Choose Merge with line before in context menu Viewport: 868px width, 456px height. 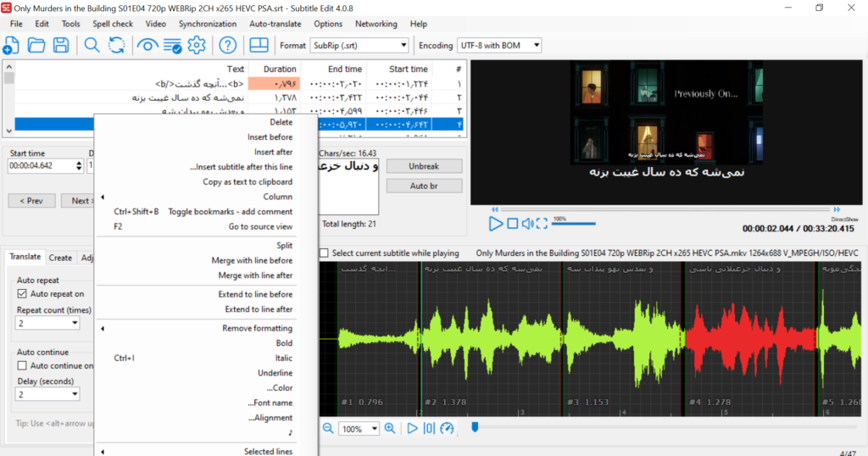252,260
